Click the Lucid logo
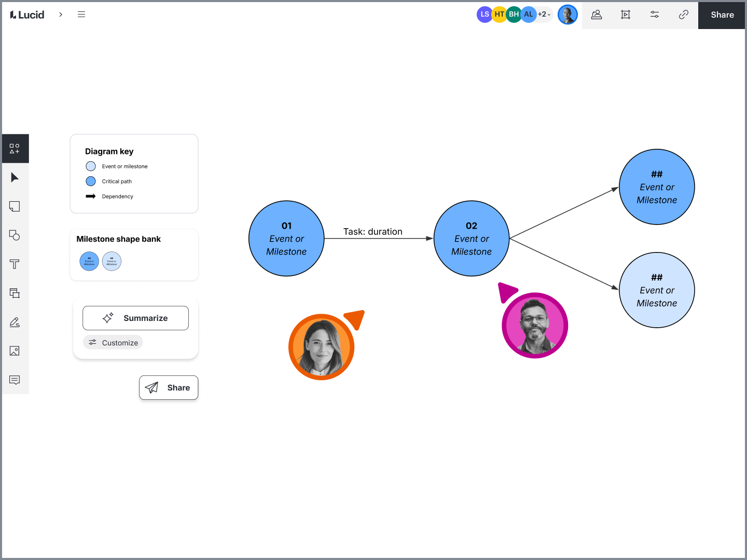 27,15
